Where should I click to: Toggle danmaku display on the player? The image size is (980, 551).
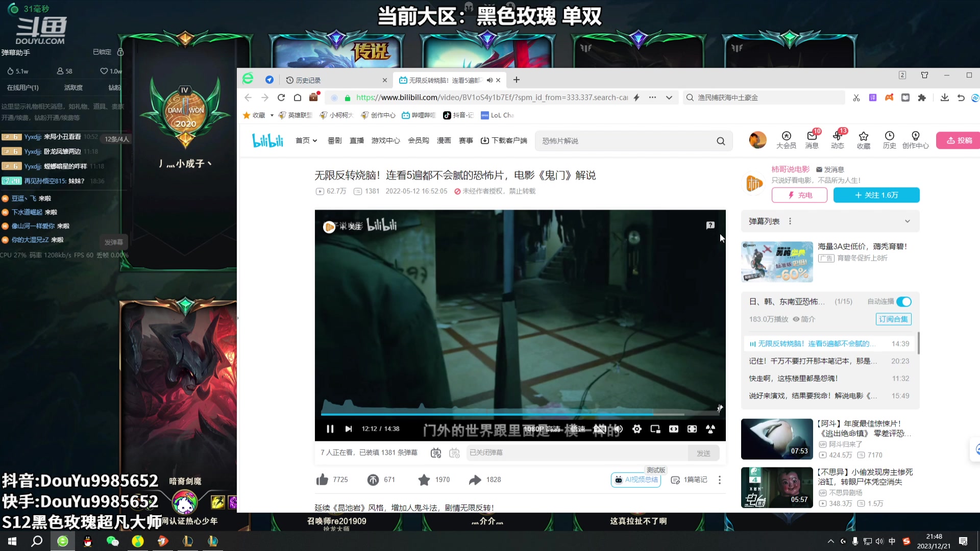[436, 453]
